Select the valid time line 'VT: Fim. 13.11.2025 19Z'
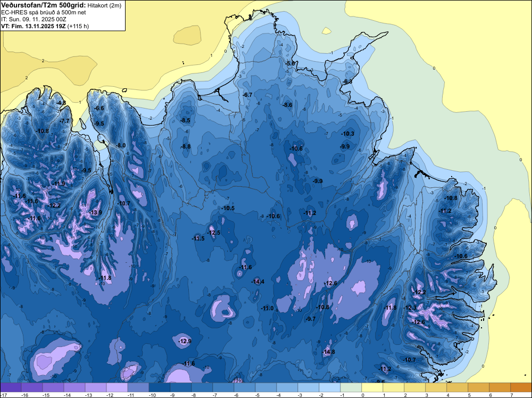This screenshot has height=398, width=532. [34, 26]
